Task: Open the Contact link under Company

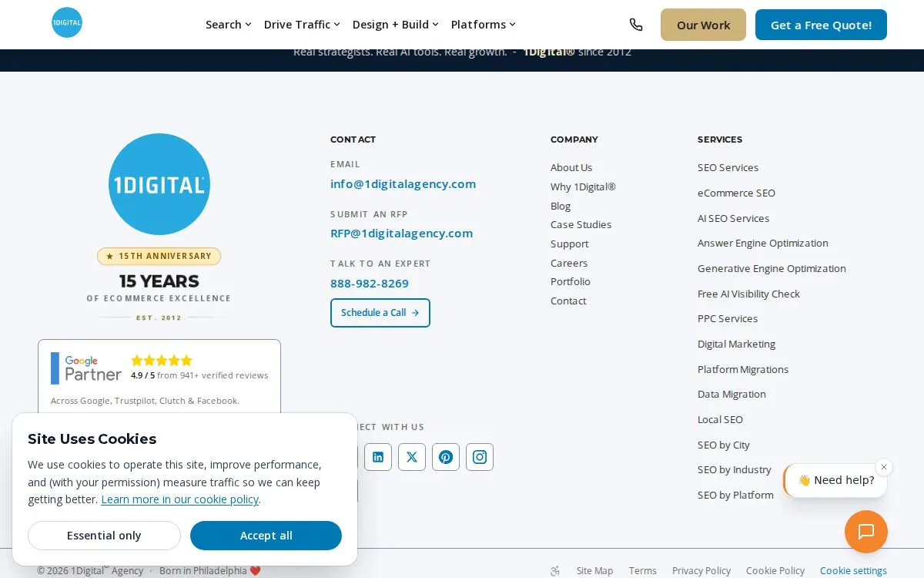Action: pyautogui.click(x=568, y=301)
